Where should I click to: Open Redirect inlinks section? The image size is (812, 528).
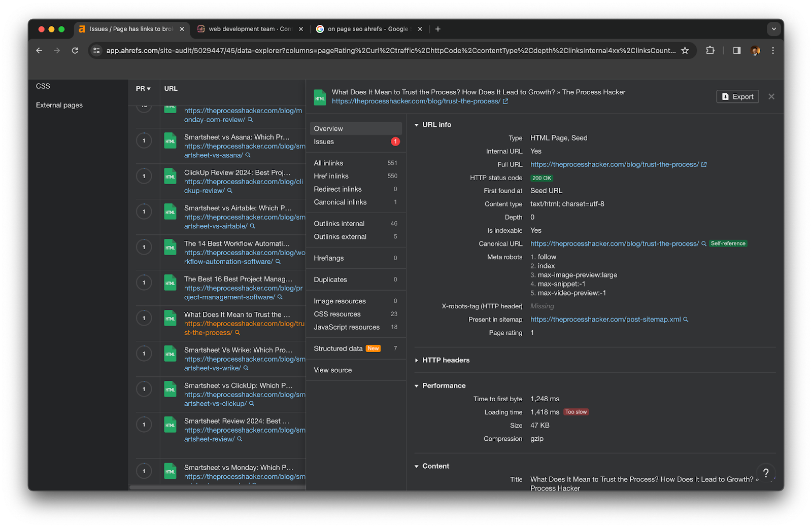[x=356, y=189]
